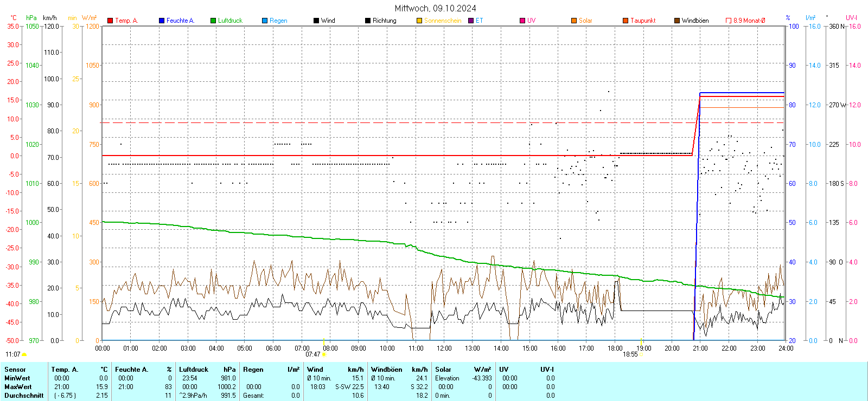Click the blue Feuchte A. legend square

point(162,21)
